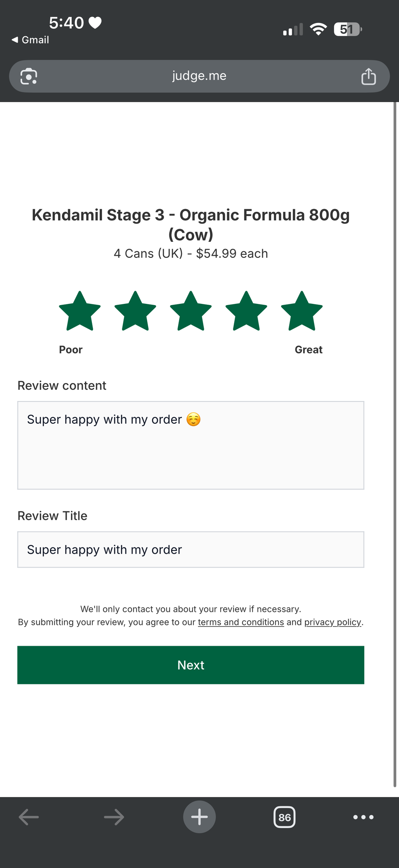Open the terms and conditions link
399x868 pixels.
point(241,622)
